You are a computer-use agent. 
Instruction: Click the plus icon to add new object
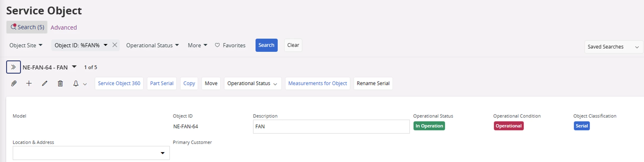pyautogui.click(x=29, y=83)
